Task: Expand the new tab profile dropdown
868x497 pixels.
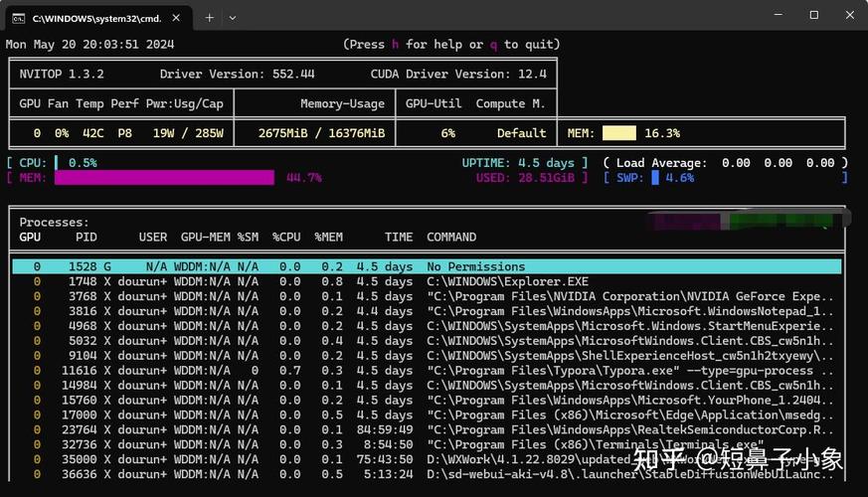Action: (x=233, y=18)
